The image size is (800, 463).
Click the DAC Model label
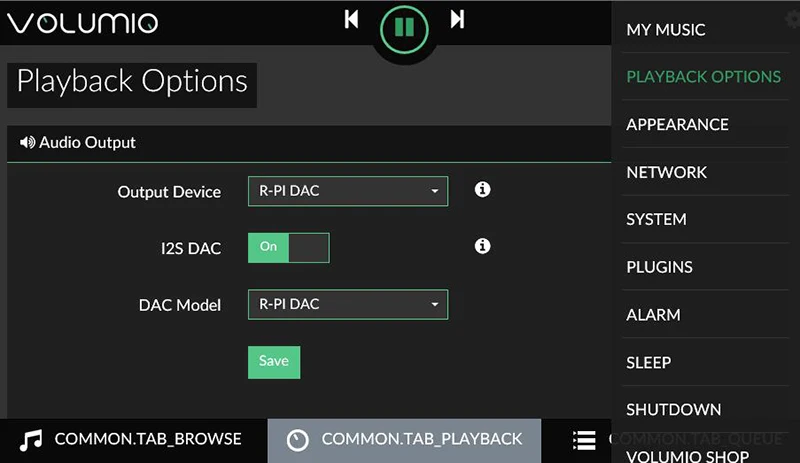180,305
